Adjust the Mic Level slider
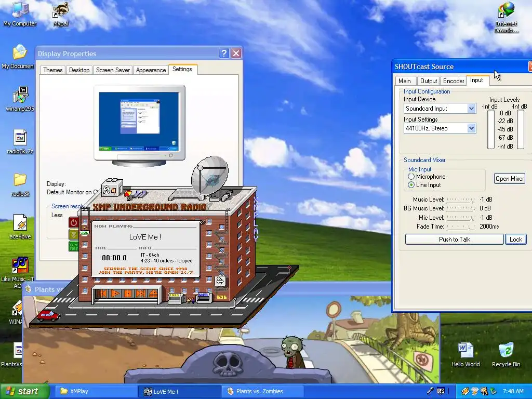Image resolution: width=532 pixels, height=399 pixels. tap(461, 218)
